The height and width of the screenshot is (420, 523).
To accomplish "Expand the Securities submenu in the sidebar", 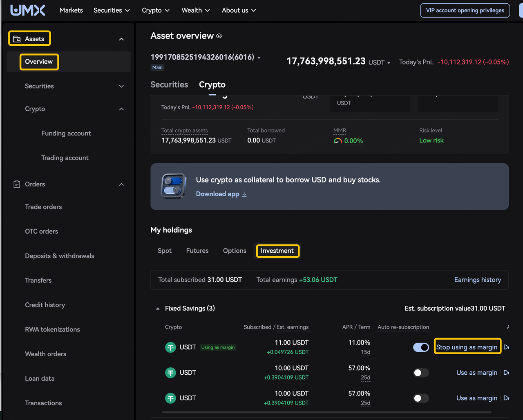I will click(121, 86).
